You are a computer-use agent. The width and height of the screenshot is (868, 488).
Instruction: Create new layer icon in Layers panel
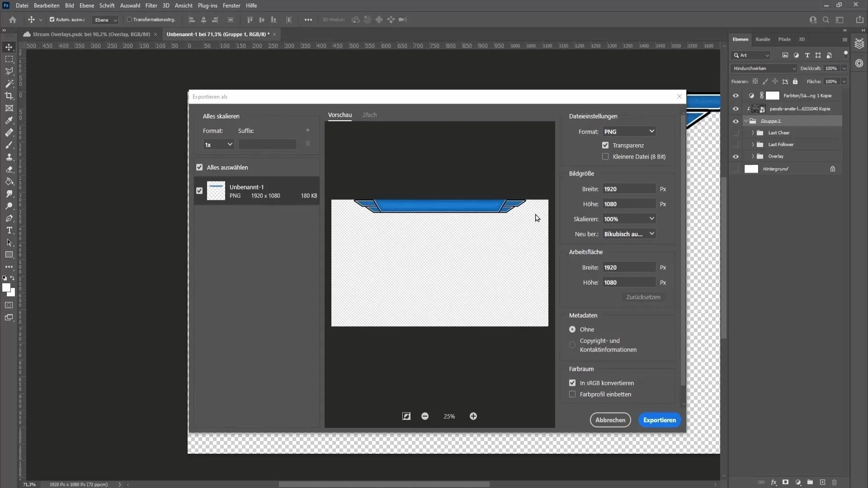822,482
